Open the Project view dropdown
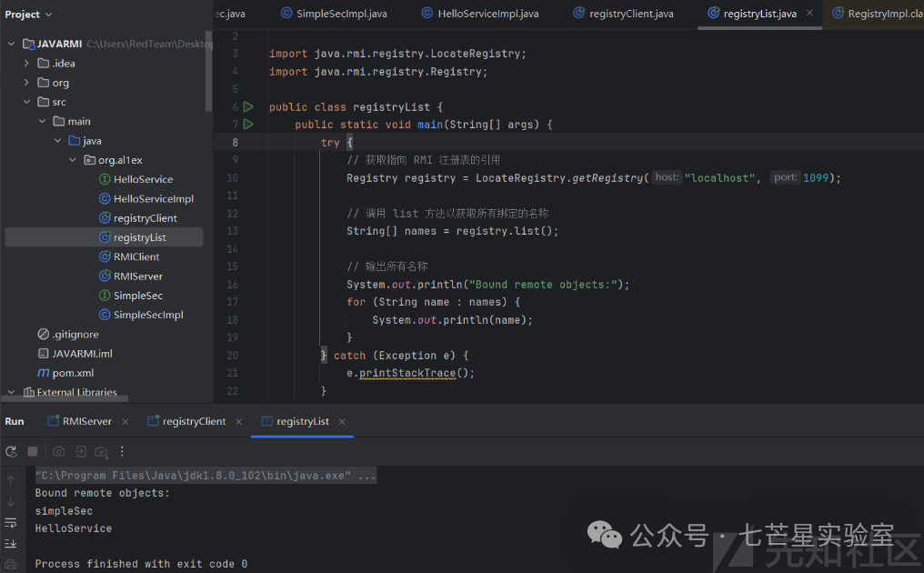The height and width of the screenshot is (573, 924). click(x=28, y=15)
